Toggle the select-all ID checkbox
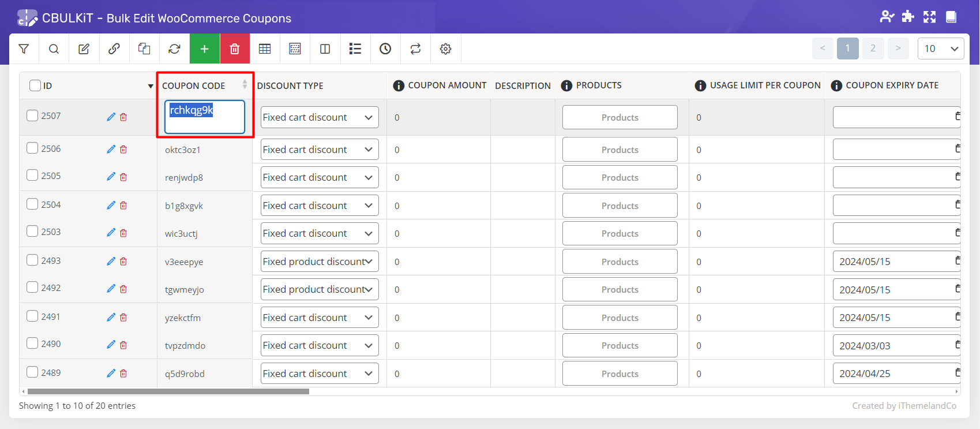Screen dimensions: 980x429 35,85
